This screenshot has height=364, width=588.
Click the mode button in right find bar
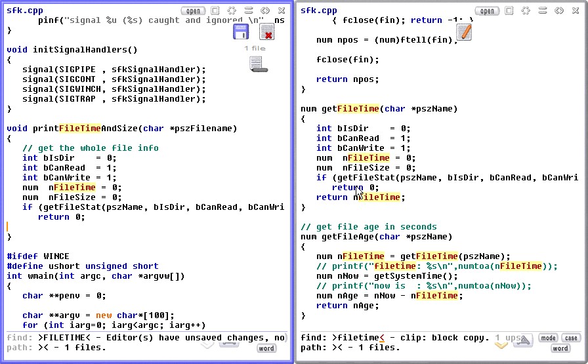tap(548, 338)
